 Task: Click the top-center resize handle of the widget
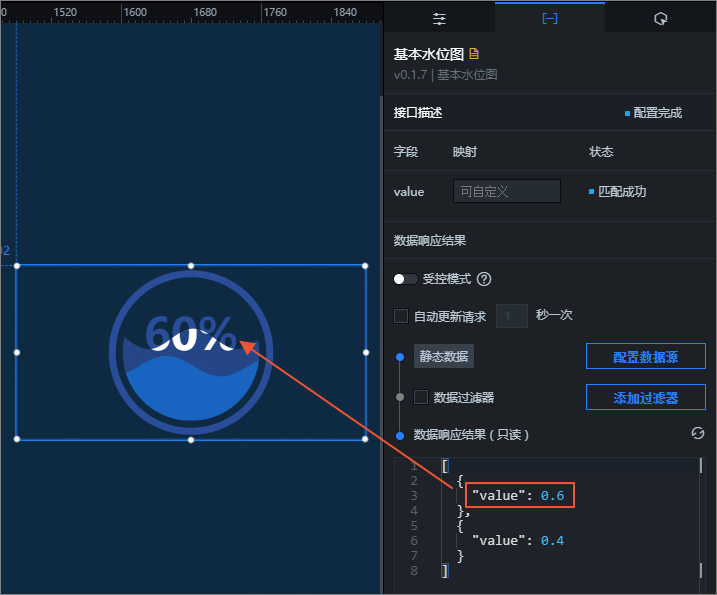[x=191, y=266]
